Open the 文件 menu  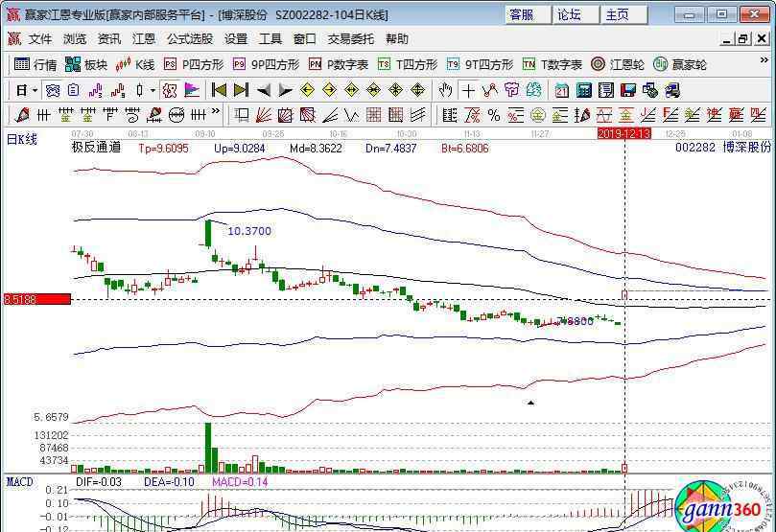click(40, 38)
